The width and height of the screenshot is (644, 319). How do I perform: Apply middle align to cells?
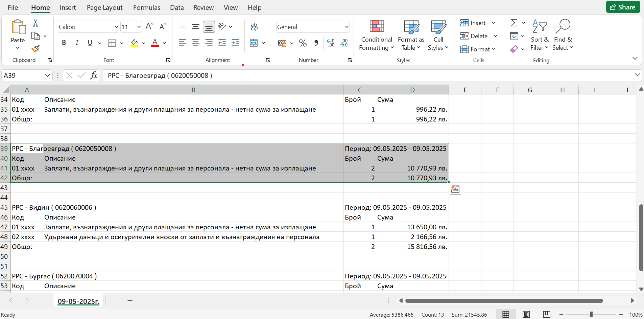196,26
